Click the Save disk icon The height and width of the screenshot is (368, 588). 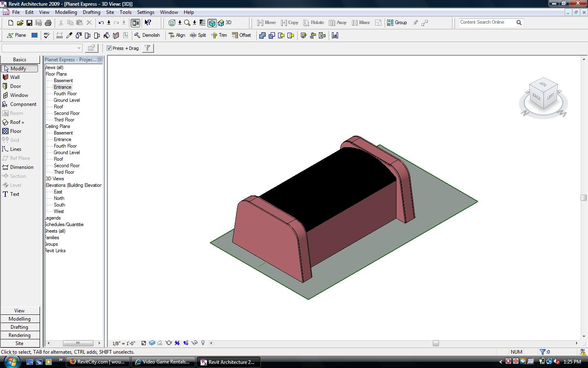[29, 23]
